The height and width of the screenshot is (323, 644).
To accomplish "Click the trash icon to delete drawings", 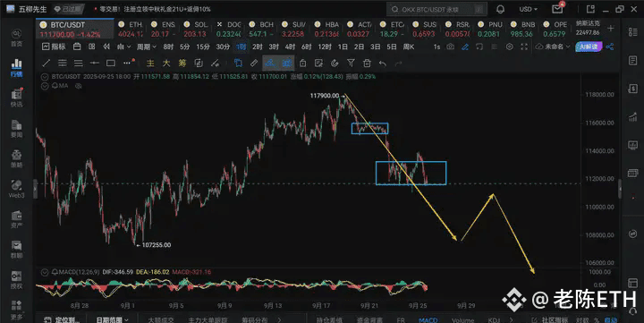I will click(x=367, y=63).
